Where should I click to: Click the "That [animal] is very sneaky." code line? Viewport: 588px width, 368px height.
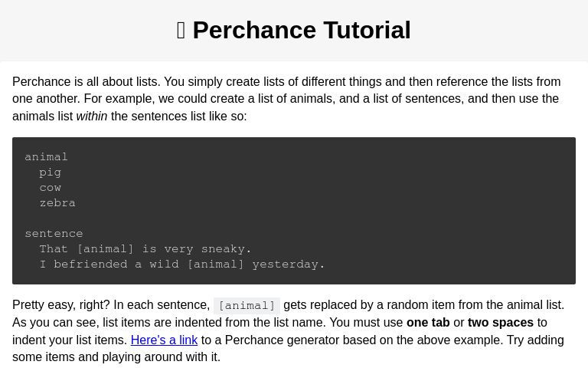(145, 249)
